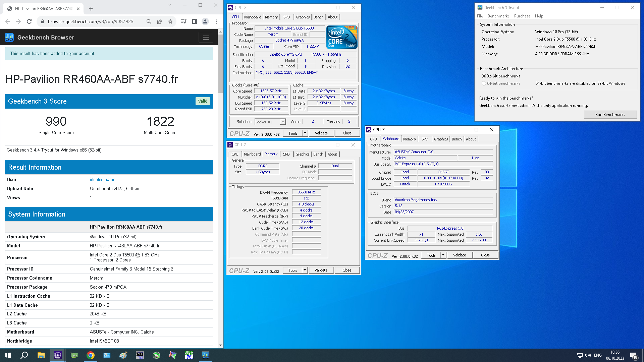Viewport: 644px width, 362px height.
Task: Click Validate in CPU-Z Mainboard window
Action: [x=460, y=255]
